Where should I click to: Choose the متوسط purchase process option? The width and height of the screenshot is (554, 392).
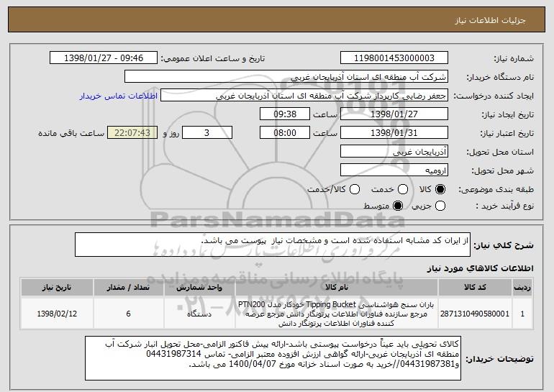tap(398, 206)
